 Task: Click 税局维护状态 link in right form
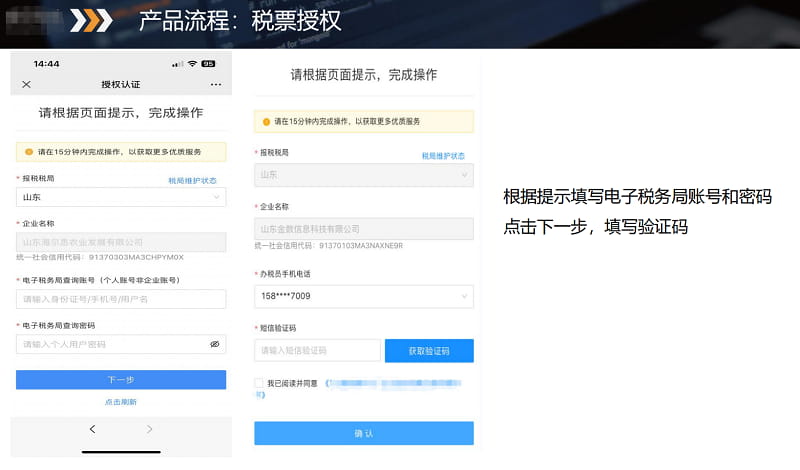pyautogui.click(x=443, y=156)
